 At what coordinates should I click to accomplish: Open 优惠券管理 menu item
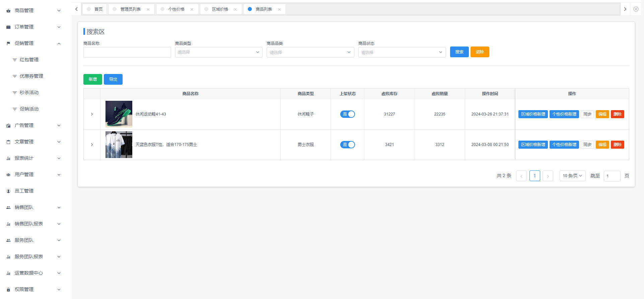click(x=31, y=76)
